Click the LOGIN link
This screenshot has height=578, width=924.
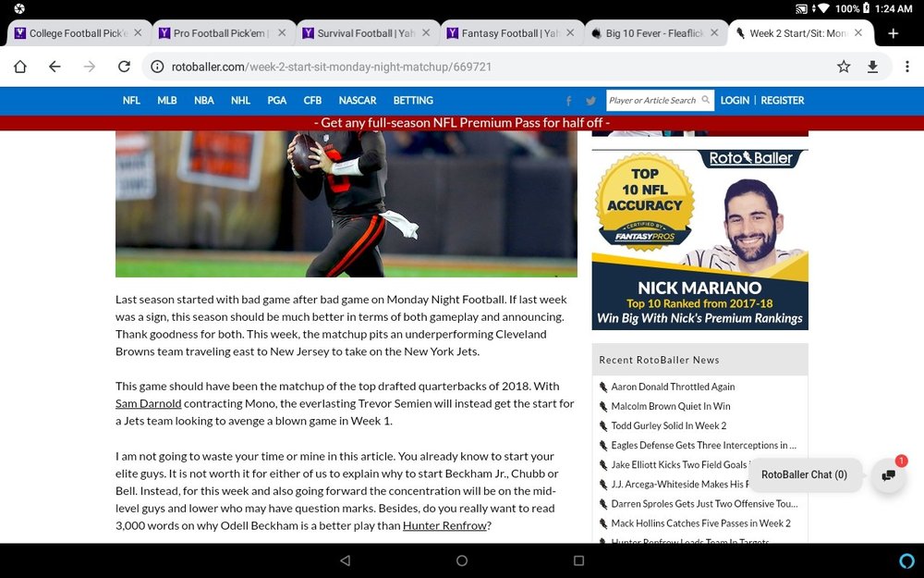coord(735,100)
